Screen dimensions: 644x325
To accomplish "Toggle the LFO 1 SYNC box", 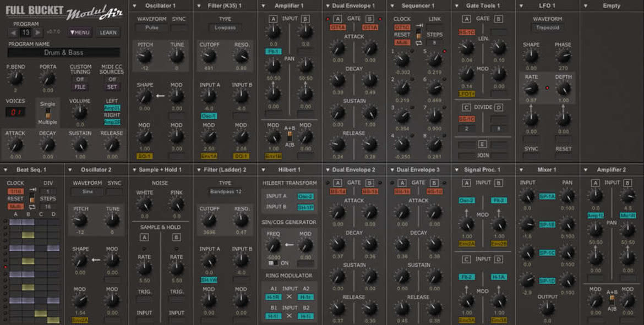I will 531,156.
